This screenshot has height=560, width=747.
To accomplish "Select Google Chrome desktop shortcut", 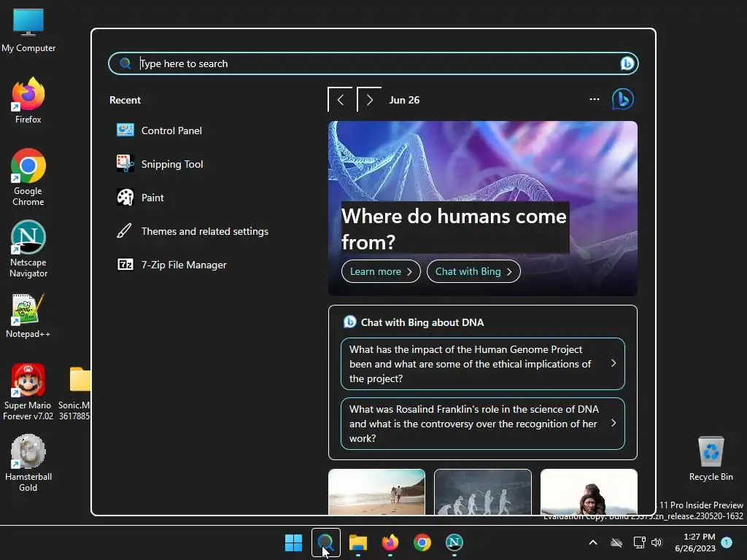I will pos(28,177).
